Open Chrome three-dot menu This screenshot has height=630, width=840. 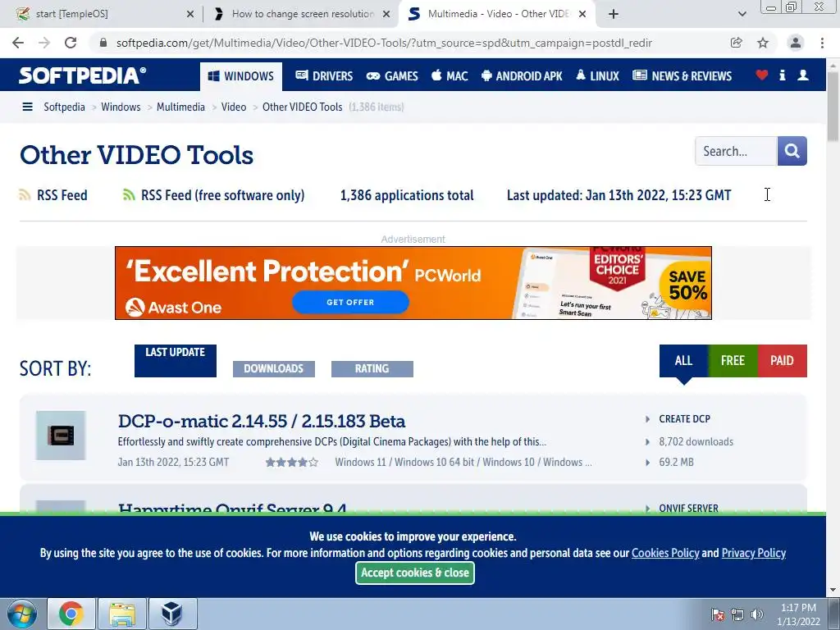tap(822, 43)
